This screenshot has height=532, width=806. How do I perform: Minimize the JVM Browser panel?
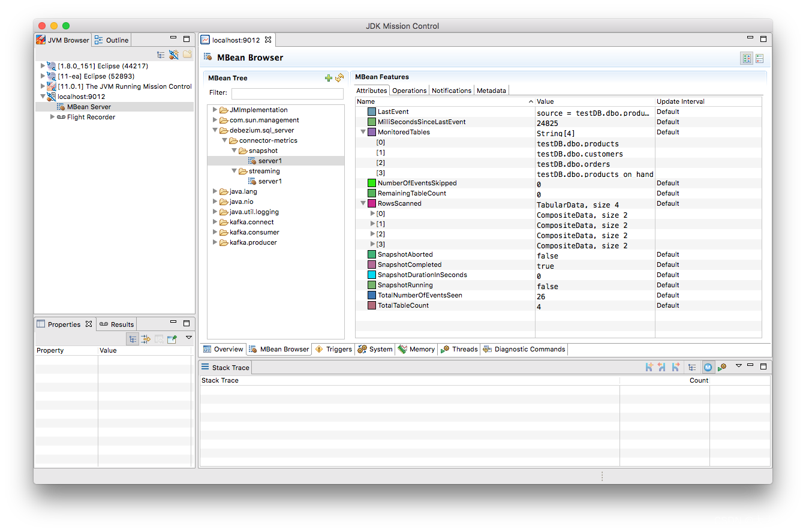click(173, 38)
